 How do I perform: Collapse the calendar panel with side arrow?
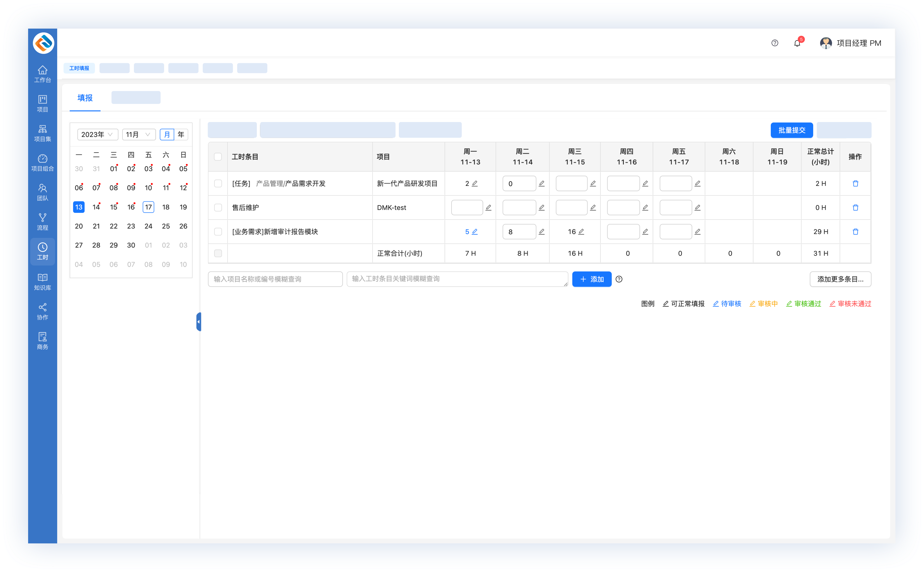click(x=198, y=322)
